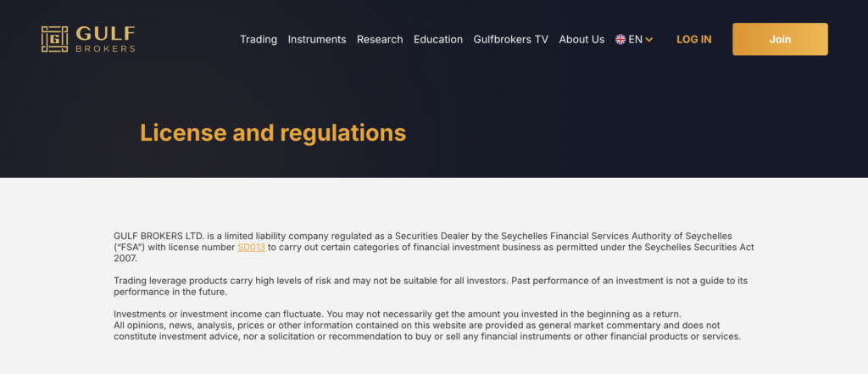The image size is (868, 374).
Task: Click the Gulf Brokers square emblem logo
Action: pos(55,39)
